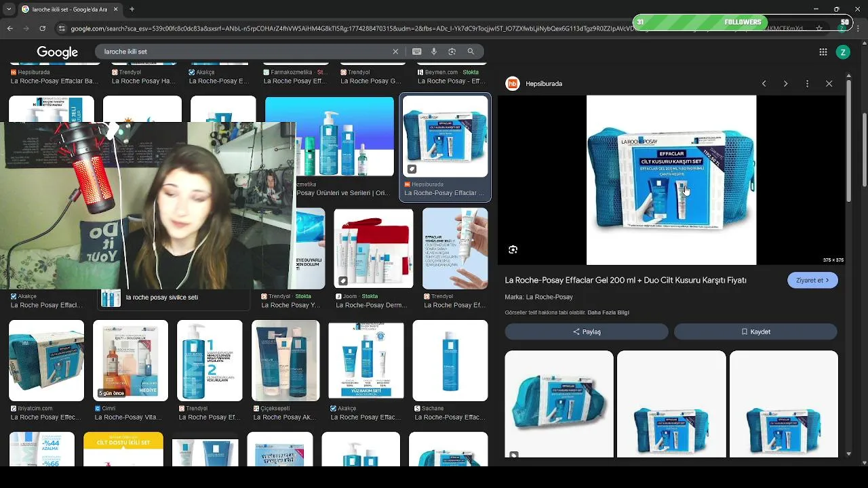Show next image in preview panel

click(785, 83)
